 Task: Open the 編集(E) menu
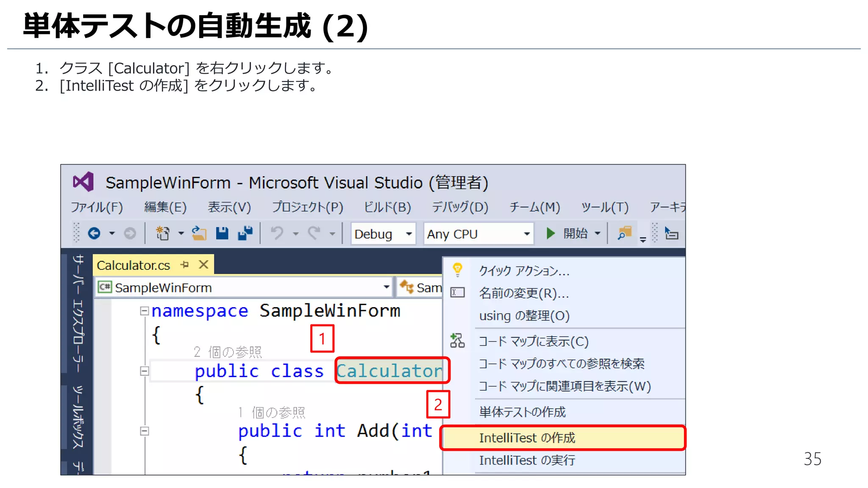[x=165, y=207]
